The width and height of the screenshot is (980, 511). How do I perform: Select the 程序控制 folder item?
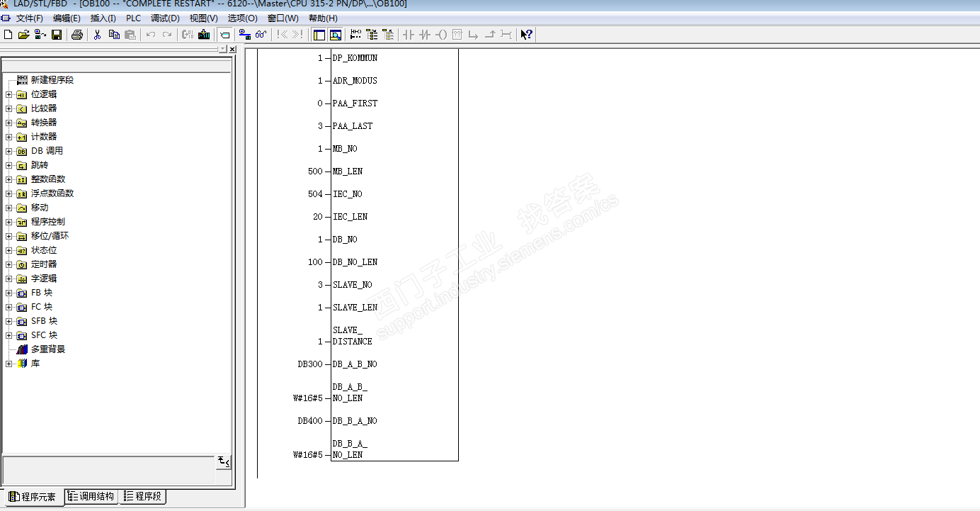47,222
